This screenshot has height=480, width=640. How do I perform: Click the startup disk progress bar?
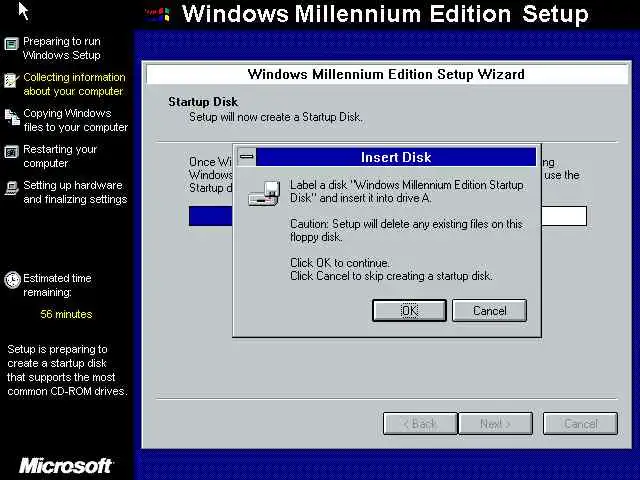(387, 216)
